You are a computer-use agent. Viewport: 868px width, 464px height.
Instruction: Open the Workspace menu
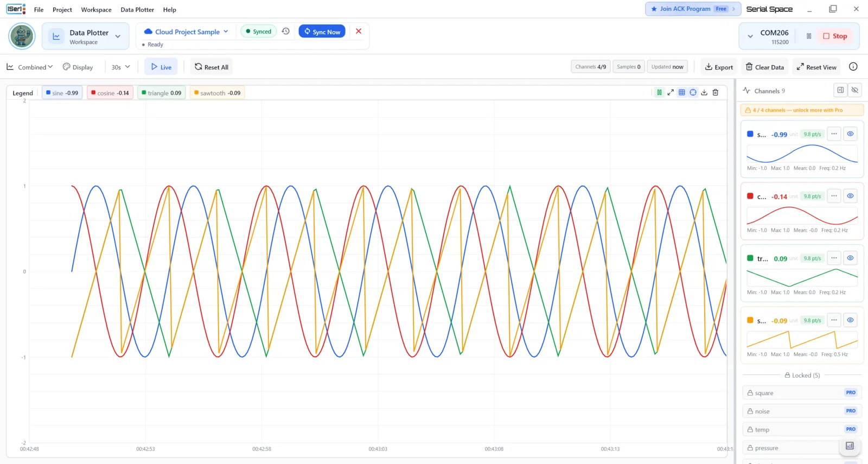click(96, 10)
